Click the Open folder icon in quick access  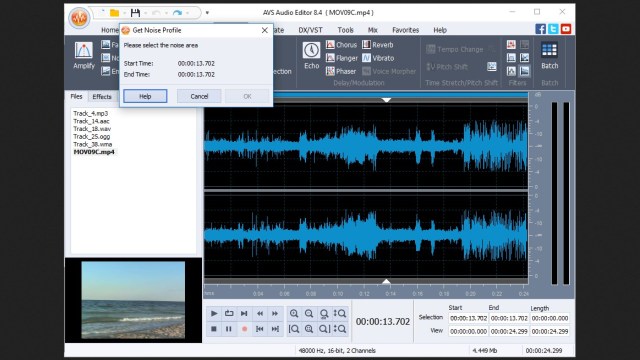pos(115,13)
